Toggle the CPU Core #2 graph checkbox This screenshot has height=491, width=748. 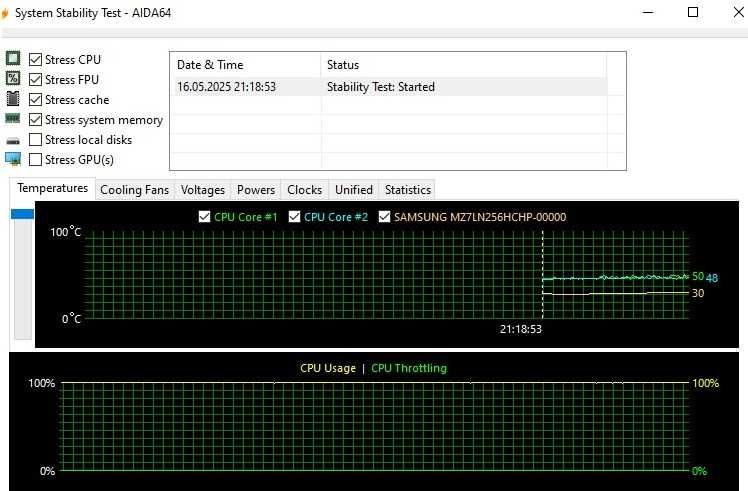(x=294, y=217)
